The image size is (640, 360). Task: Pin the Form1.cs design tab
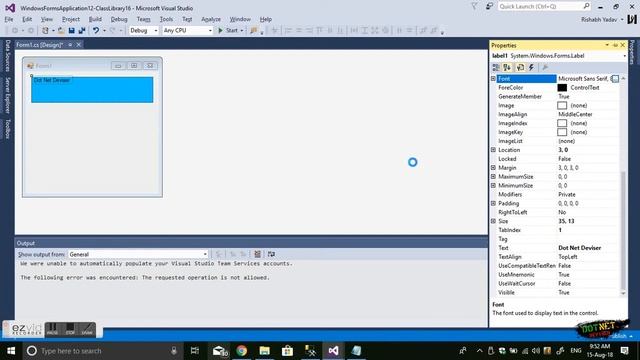pyautogui.click(x=70, y=45)
